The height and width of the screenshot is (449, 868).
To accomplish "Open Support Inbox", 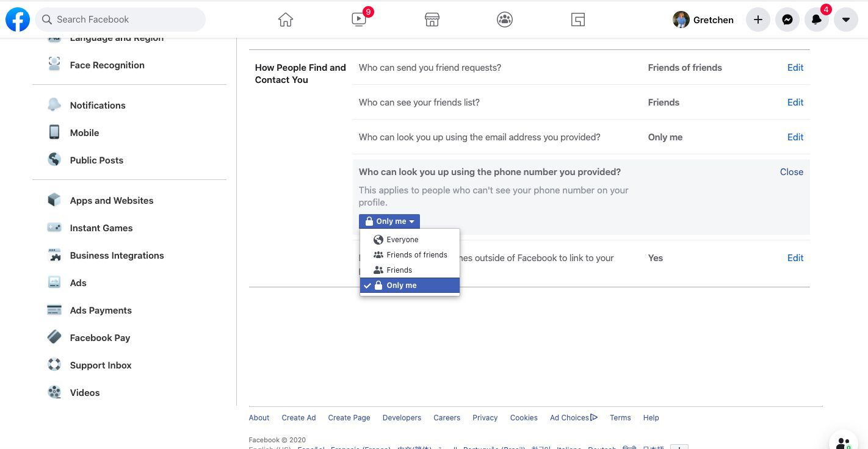I will click(101, 365).
